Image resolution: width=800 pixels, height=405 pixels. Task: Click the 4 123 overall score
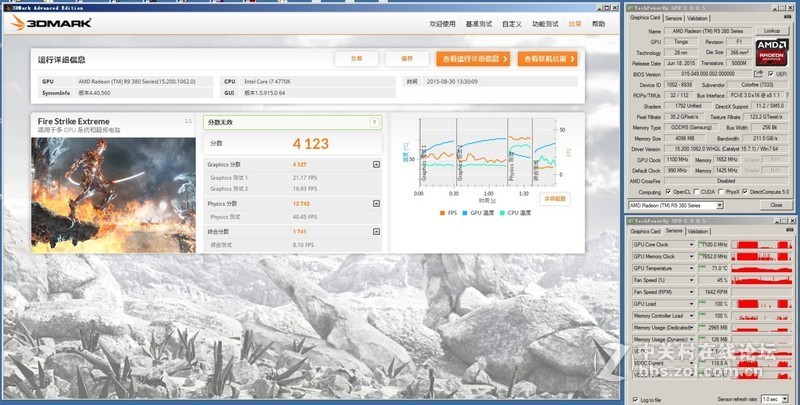(x=311, y=144)
